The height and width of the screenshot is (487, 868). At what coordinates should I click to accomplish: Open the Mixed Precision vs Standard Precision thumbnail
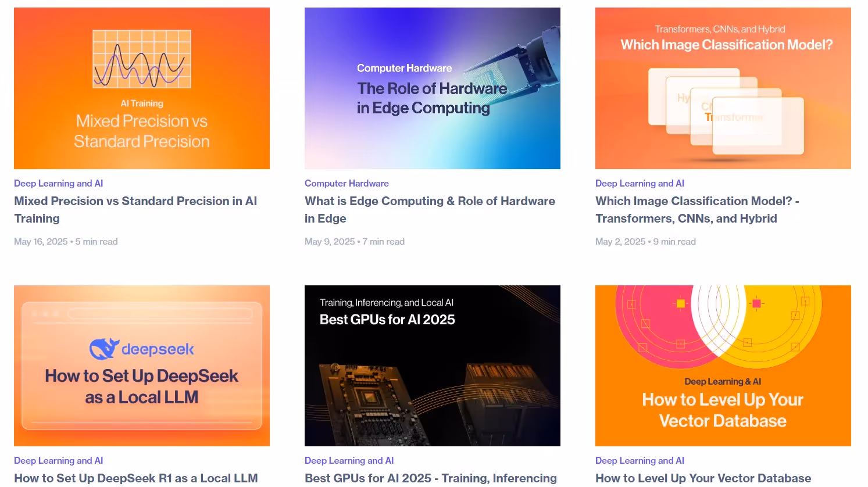pos(142,88)
